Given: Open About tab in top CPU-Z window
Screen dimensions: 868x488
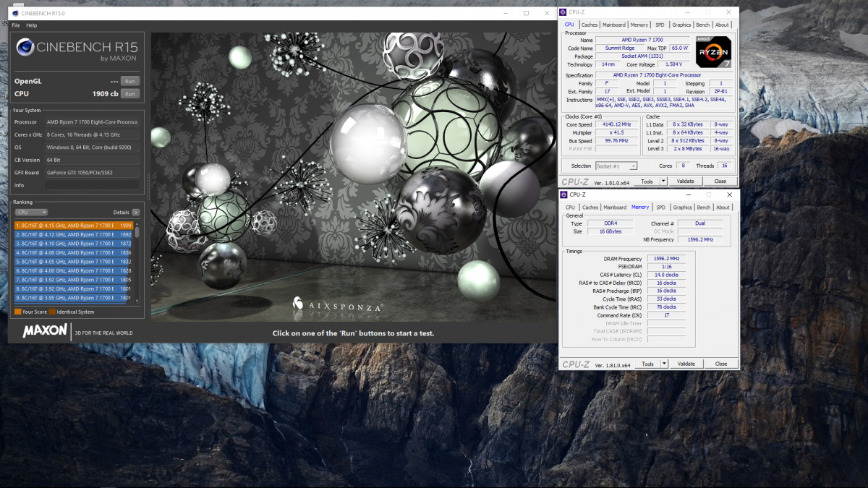Looking at the screenshot, I should 723,25.
